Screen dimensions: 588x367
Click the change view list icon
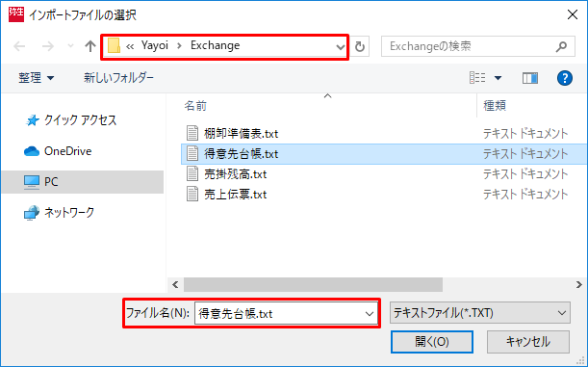[x=477, y=78]
